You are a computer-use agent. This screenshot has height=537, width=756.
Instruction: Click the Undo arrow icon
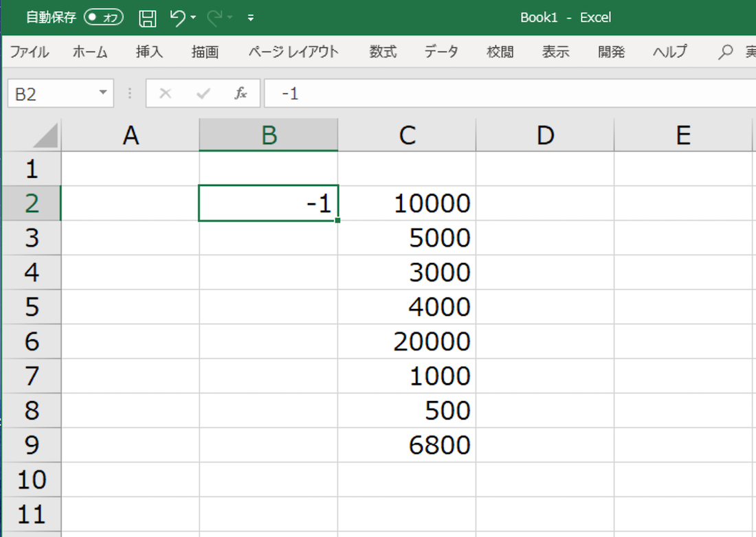point(178,19)
